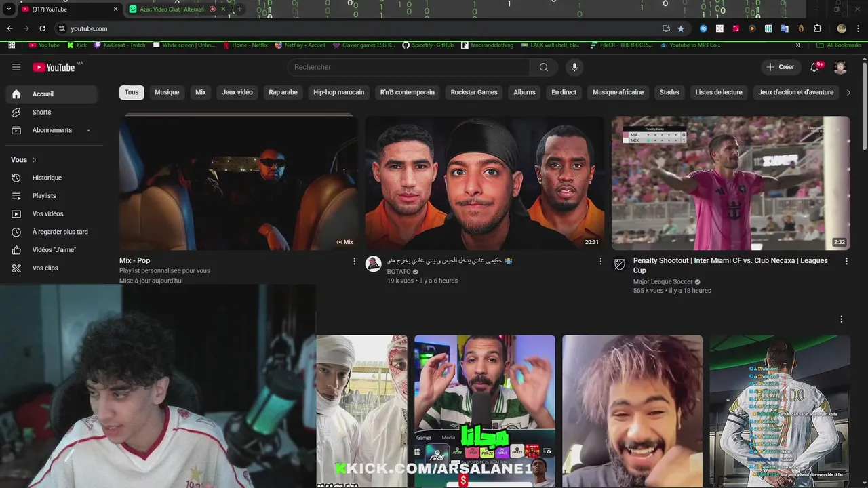Screen dimensions: 868x488
Task: Close the YouTube browser tab
Action: pos(115,9)
